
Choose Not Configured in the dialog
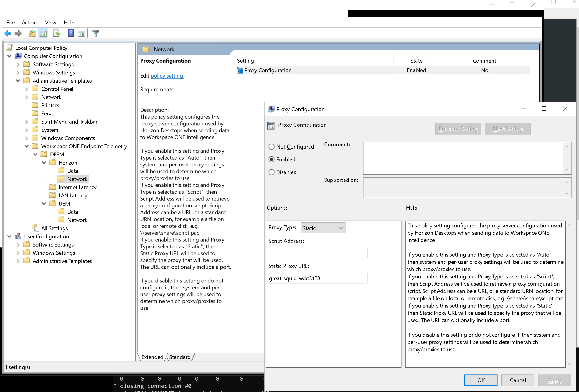click(272, 147)
